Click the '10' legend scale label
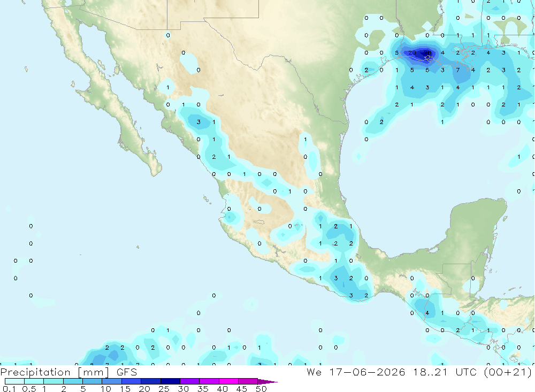The image size is (535, 392). (106, 389)
